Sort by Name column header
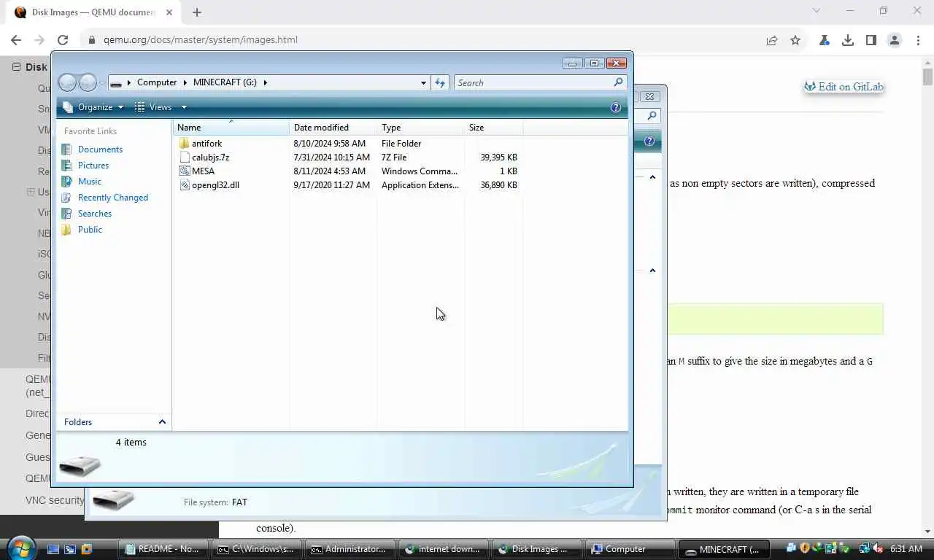 (x=231, y=128)
